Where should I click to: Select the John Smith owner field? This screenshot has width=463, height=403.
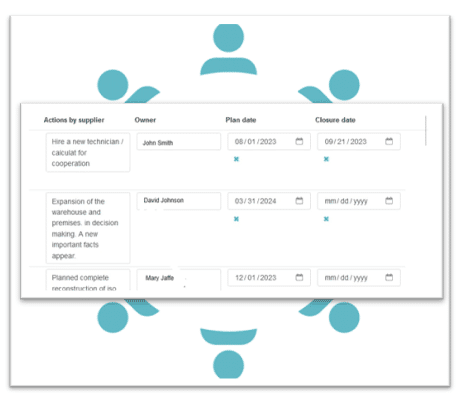point(179,142)
